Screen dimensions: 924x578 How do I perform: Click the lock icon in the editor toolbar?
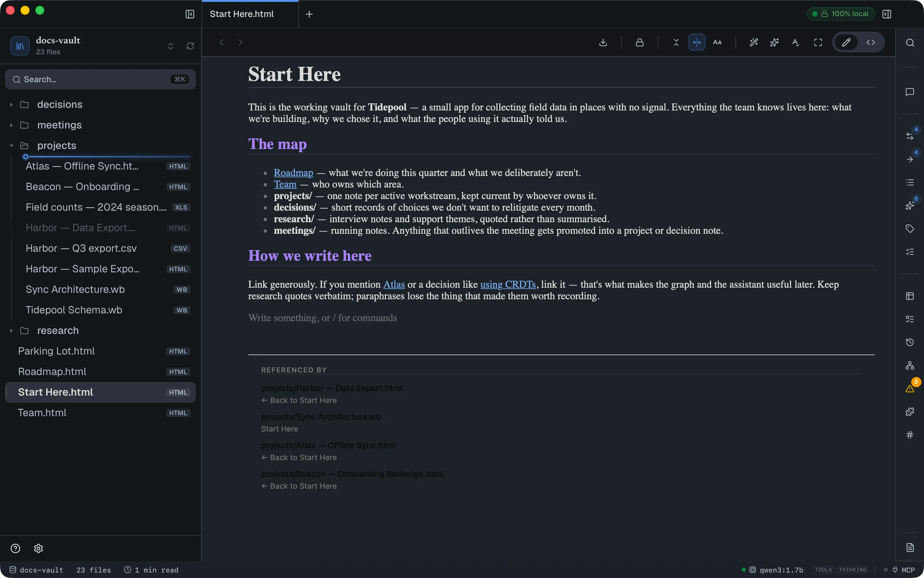[x=639, y=42]
